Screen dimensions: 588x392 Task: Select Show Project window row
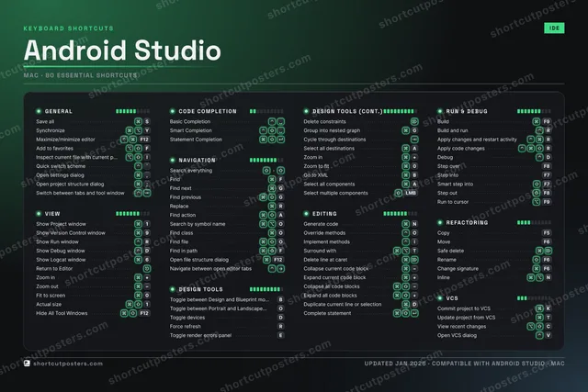point(93,224)
